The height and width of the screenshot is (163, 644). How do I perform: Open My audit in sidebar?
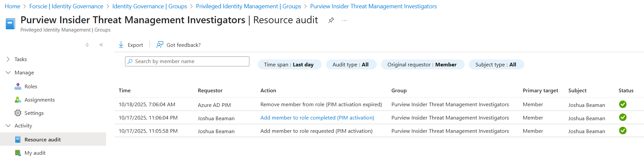click(x=35, y=153)
